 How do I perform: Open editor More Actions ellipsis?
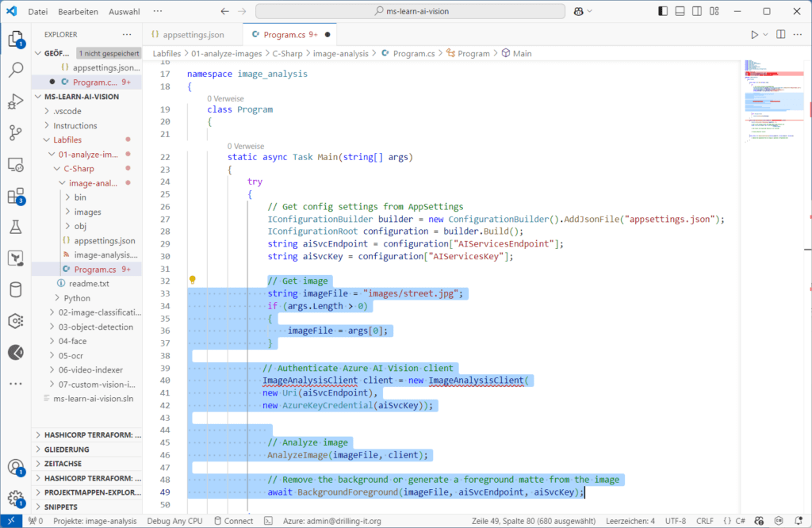[x=798, y=34]
